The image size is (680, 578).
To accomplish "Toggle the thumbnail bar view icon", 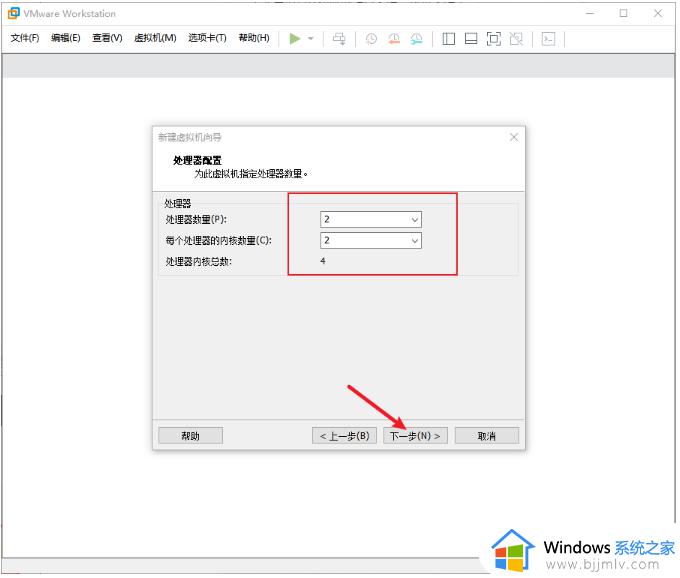I will (471, 39).
